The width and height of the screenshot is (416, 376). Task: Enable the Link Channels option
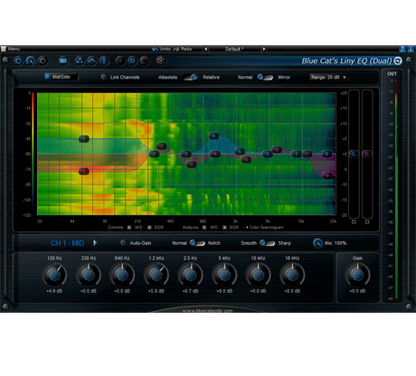click(x=104, y=77)
